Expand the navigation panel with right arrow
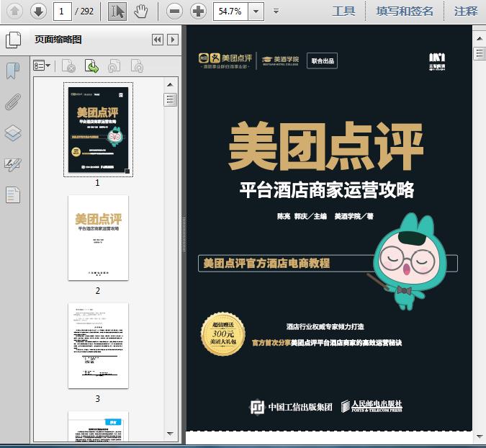Screen dimensions: 486x448 coord(173,40)
